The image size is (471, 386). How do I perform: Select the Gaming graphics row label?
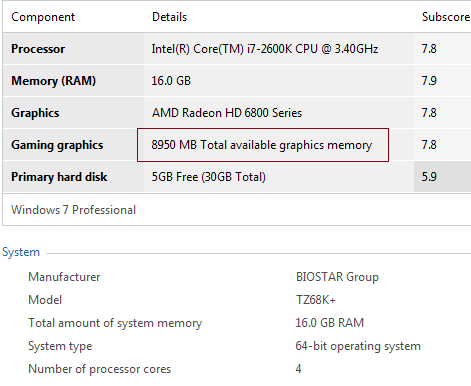[57, 145]
